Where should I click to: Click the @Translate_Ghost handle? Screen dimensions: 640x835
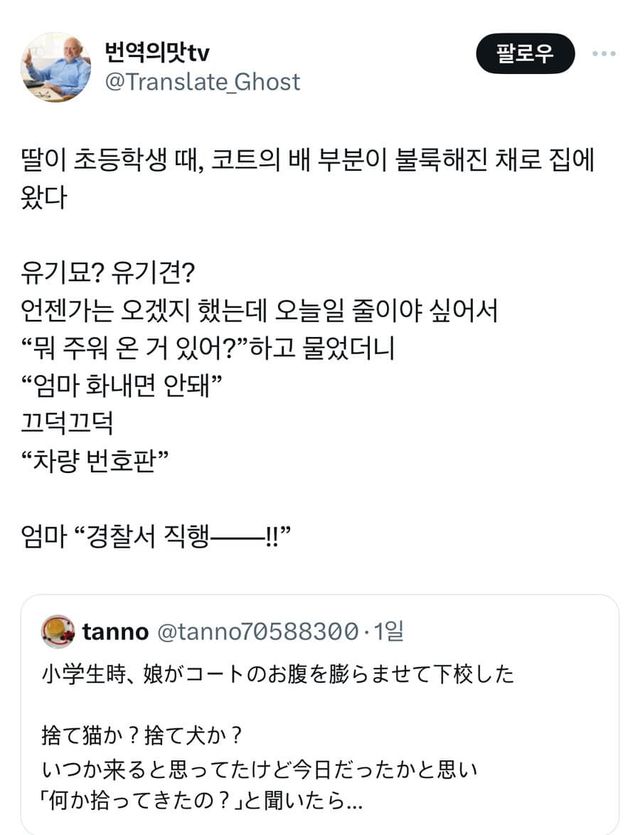point(202,82)
